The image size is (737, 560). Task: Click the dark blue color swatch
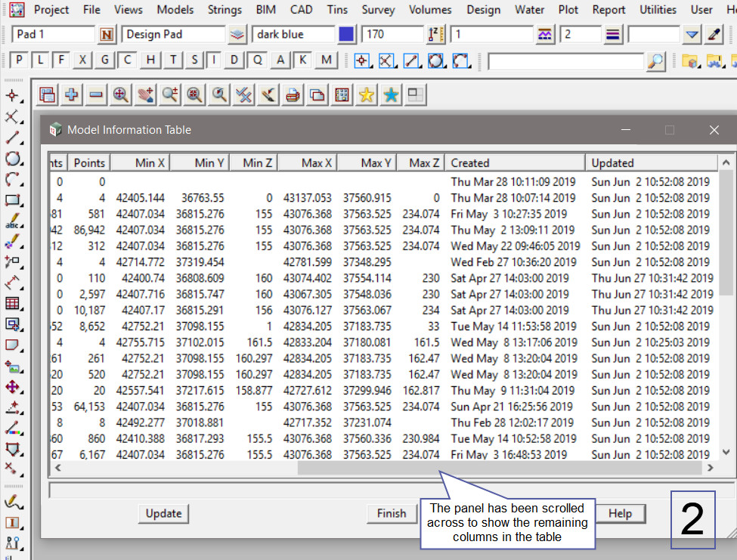coord(346,35)
